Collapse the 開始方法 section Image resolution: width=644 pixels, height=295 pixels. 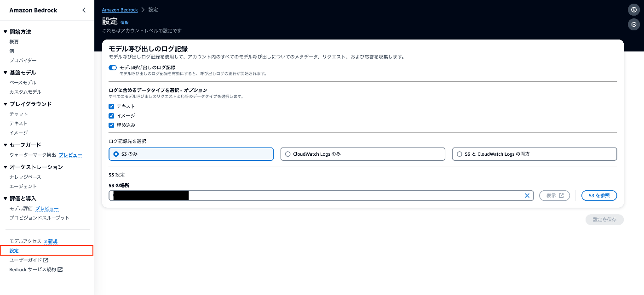6,32
